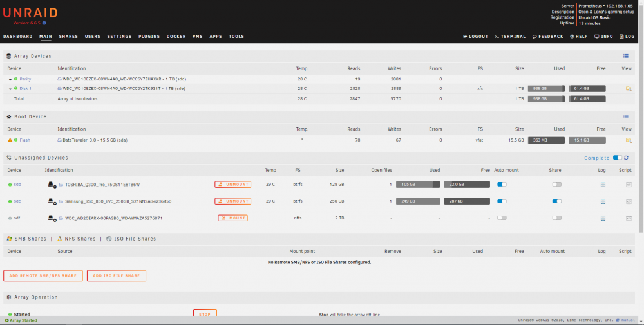
Task: Toggle Auto mount for sdb
Action: click(502, 185)
